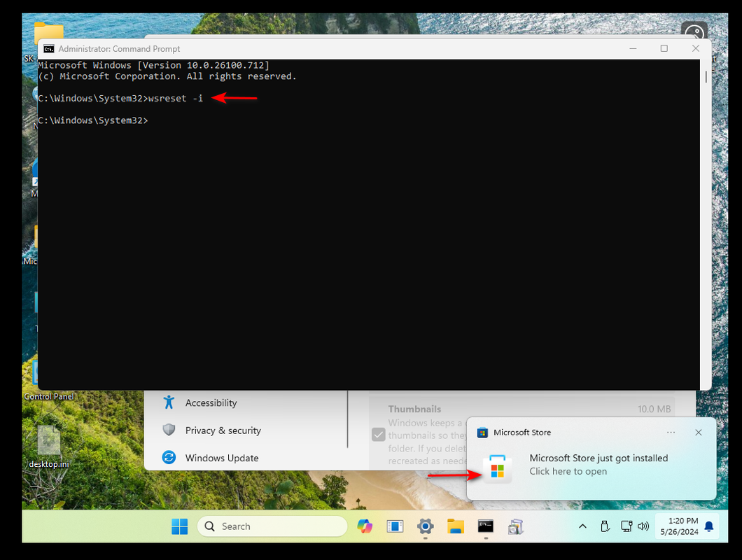Viewport: 742px width, 560px height.
Task: Open the Microsoft Store app icon in notification
Action: click(x=497, y=468)
